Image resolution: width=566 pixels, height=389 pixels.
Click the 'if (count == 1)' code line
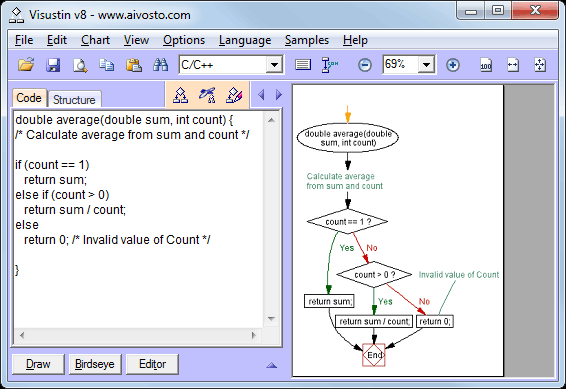tap(52, 165)
